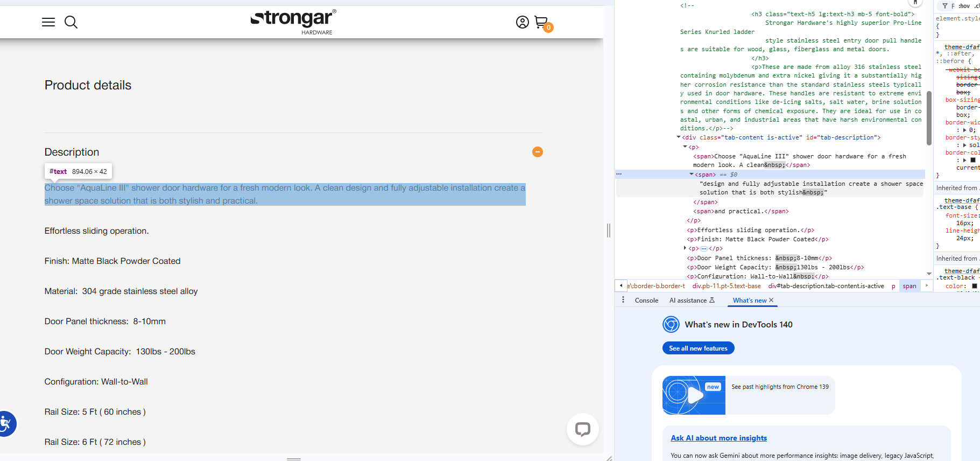Open the site search magnifier
This screenshot has height=461, width=980.
(71, 22)
